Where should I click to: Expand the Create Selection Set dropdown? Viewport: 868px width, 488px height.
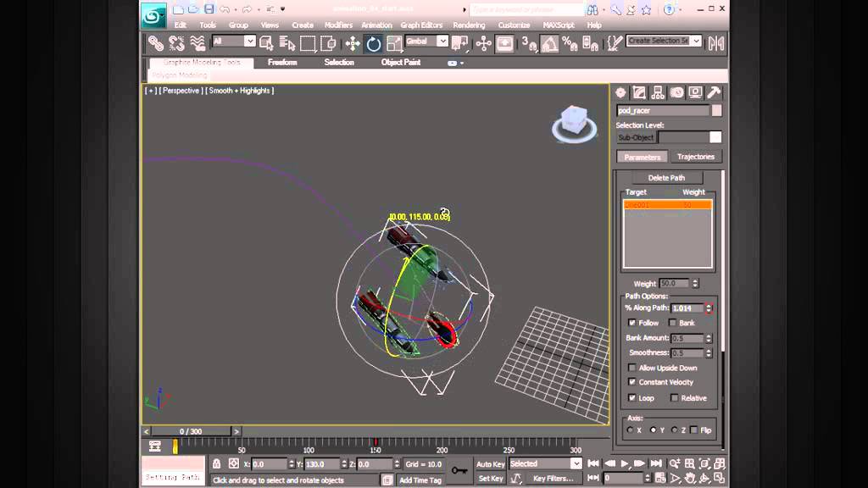coord(696,41)
